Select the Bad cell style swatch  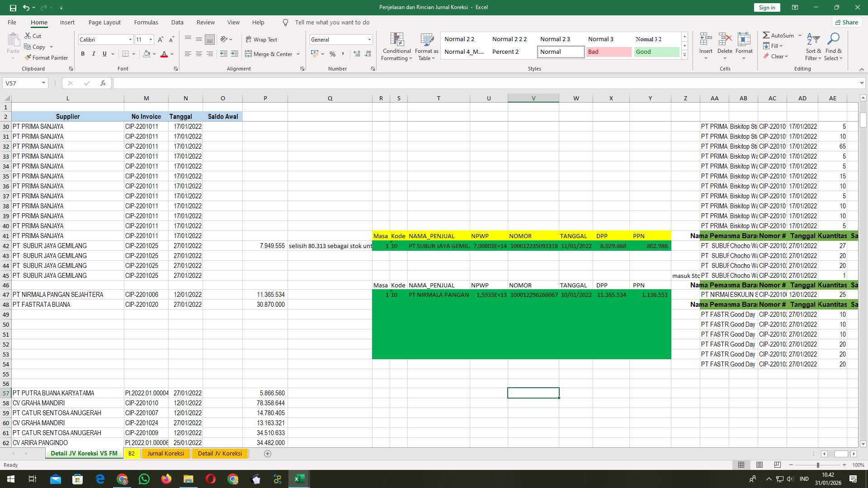[x=609, y=52]
